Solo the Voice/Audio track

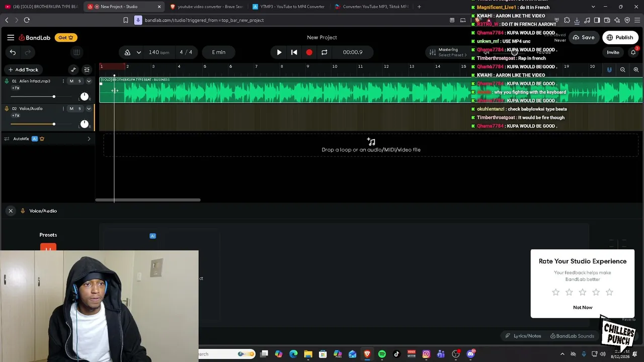point(79,109)
